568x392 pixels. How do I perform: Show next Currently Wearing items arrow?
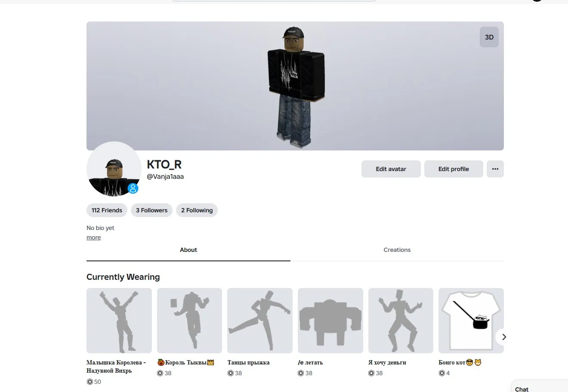504,337
